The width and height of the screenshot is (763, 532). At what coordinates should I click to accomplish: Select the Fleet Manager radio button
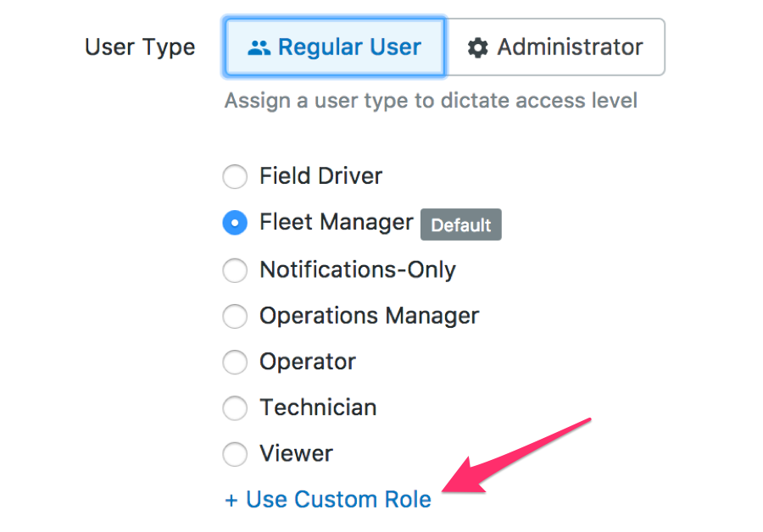pos(235,223)
